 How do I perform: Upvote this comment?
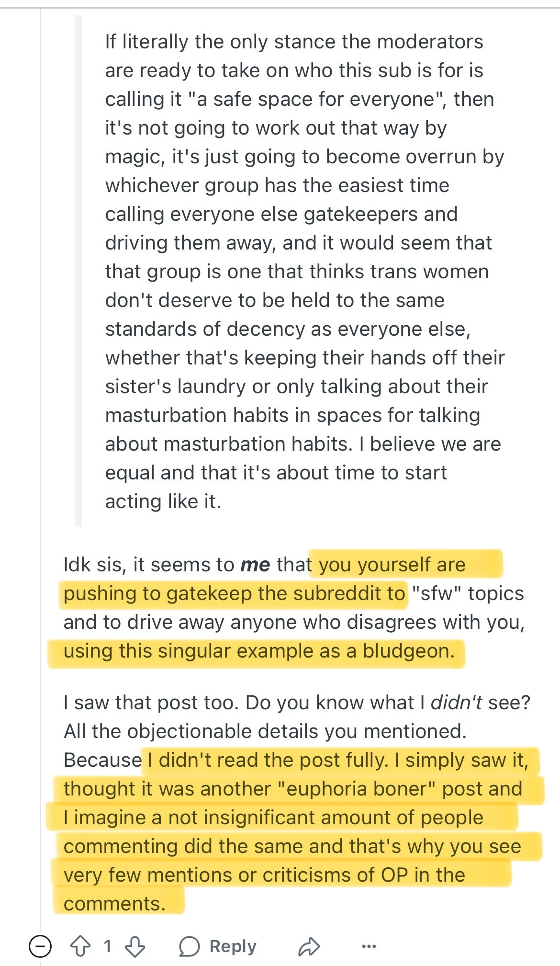[80, 946]
